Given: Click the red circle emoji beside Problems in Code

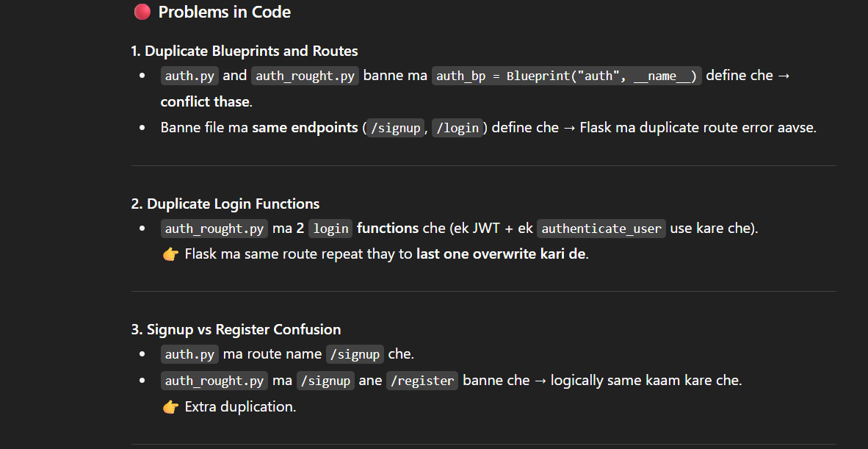Looking at the screenshot, I should [x=142, y=12].
